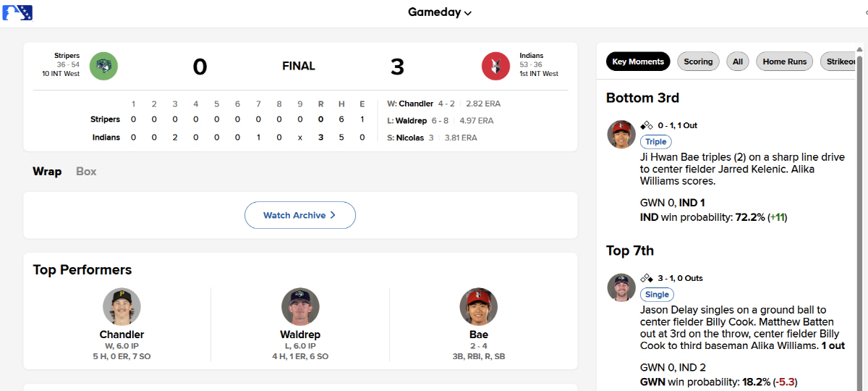The height and width of the screenshot is (391, 868).
Task: Click the Indians team logo
Action: 496,67
